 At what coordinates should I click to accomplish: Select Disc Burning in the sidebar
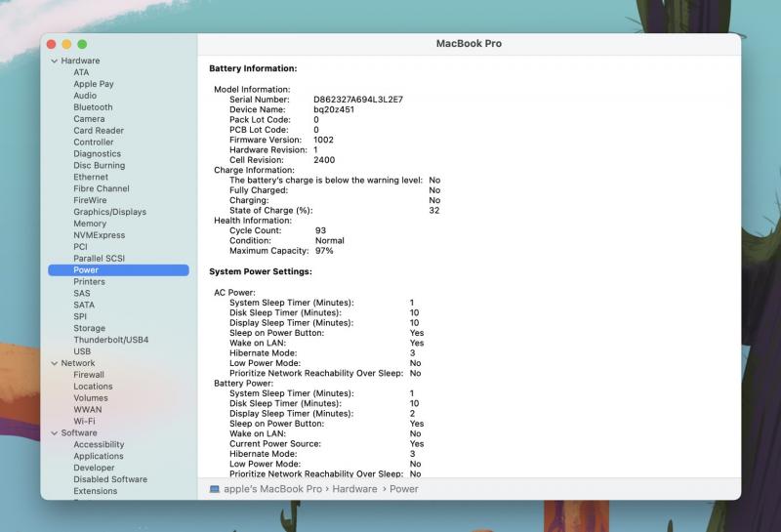coord(100,165)
